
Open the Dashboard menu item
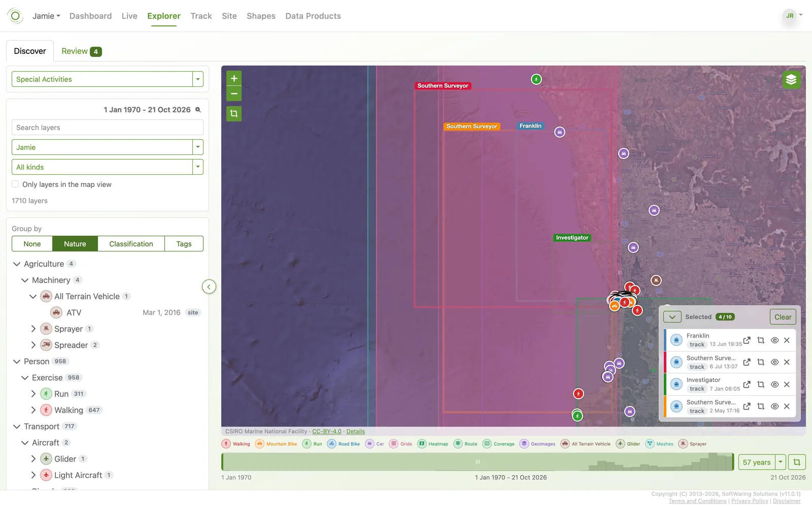coord(90,16)
